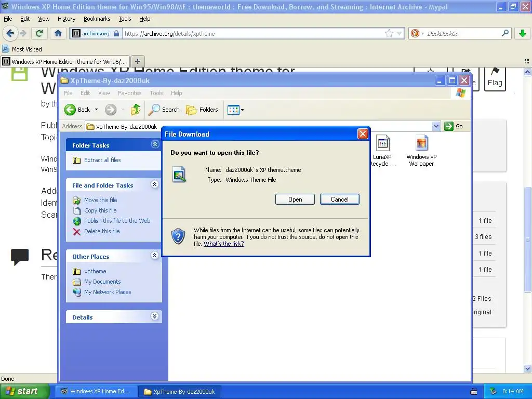Screen dimensions: 532x399
Task: Click Publish this file to the Web
Action: (117, 221)
